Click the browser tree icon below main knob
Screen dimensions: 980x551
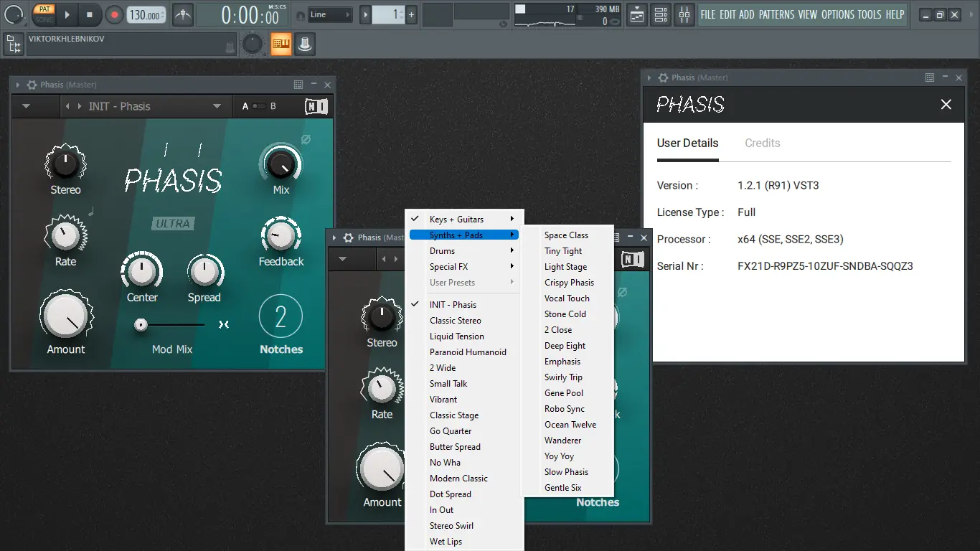click(14, 44)
